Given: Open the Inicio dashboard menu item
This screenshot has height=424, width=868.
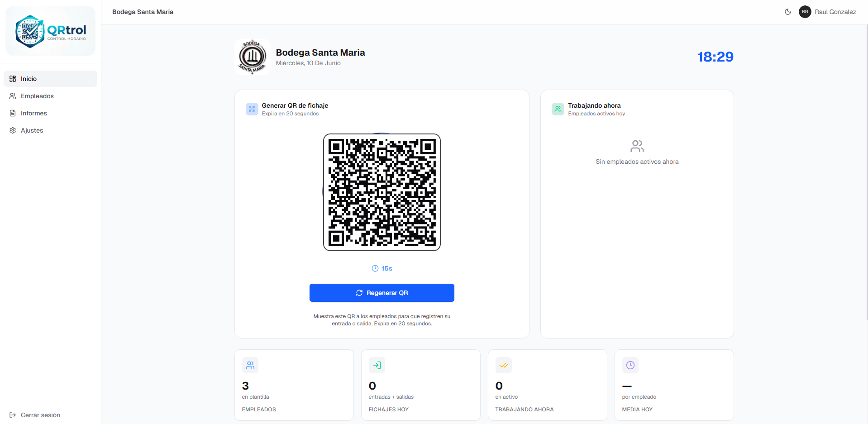Looking at the screenshot, I should 50,79.
